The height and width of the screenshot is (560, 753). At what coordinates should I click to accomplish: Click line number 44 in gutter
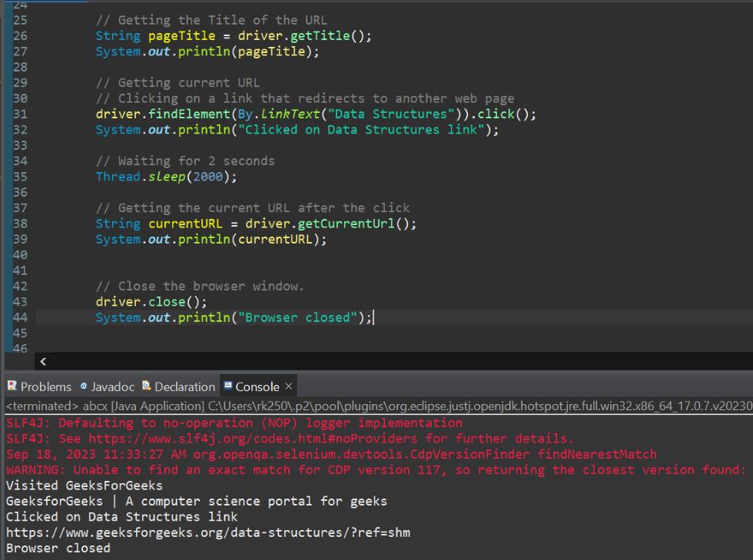(20, 317)
